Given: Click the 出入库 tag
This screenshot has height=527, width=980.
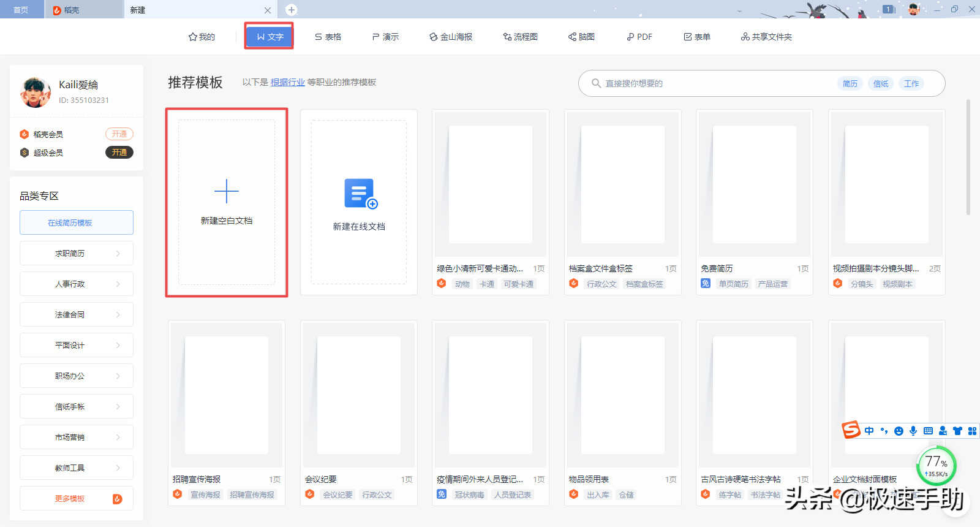Looking at the screenshot, I should [x=598, y=495].
